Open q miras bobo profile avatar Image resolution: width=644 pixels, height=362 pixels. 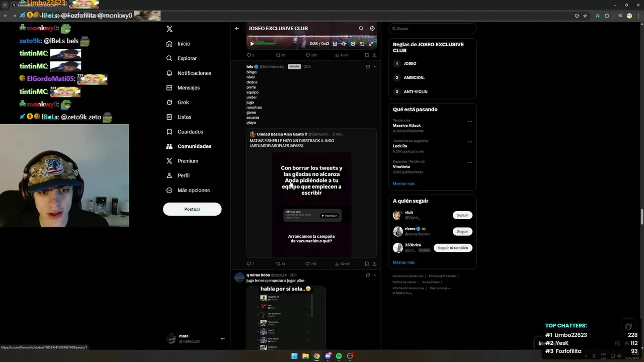click(x=239, y=278)
